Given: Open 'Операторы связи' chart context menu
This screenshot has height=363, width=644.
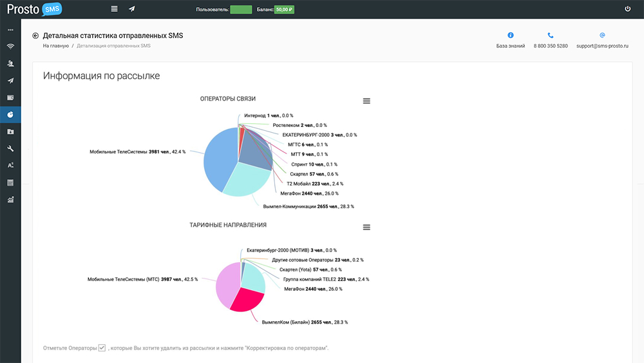Looking at the screenshot, I should pos(366,101).
